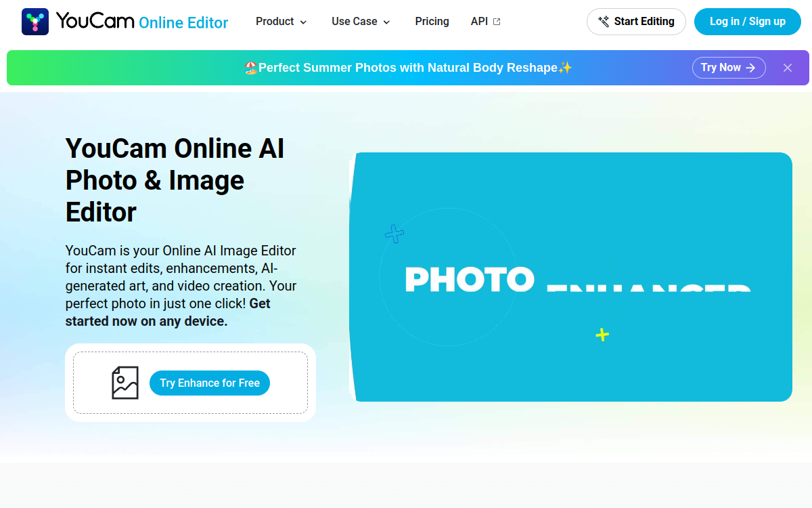Click the sparkle wand icon in Start Editing
Screen dimensions: 812x508
coord(604,22)
